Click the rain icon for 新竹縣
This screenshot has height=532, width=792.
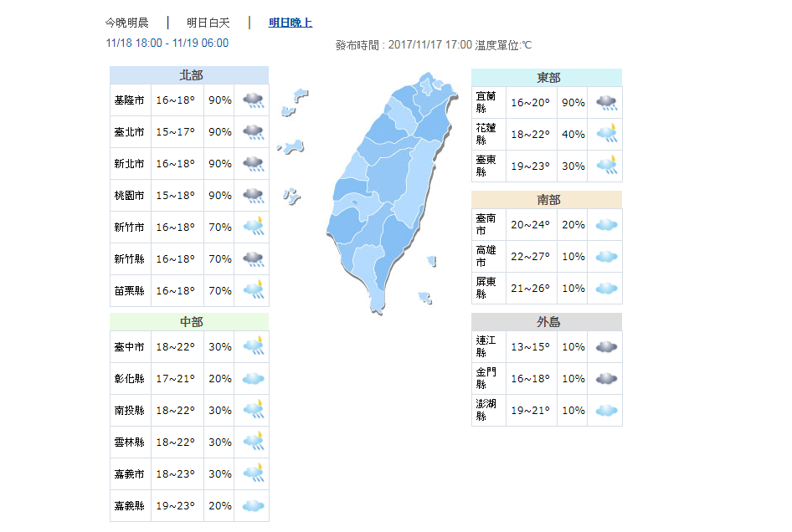point(253,259)
